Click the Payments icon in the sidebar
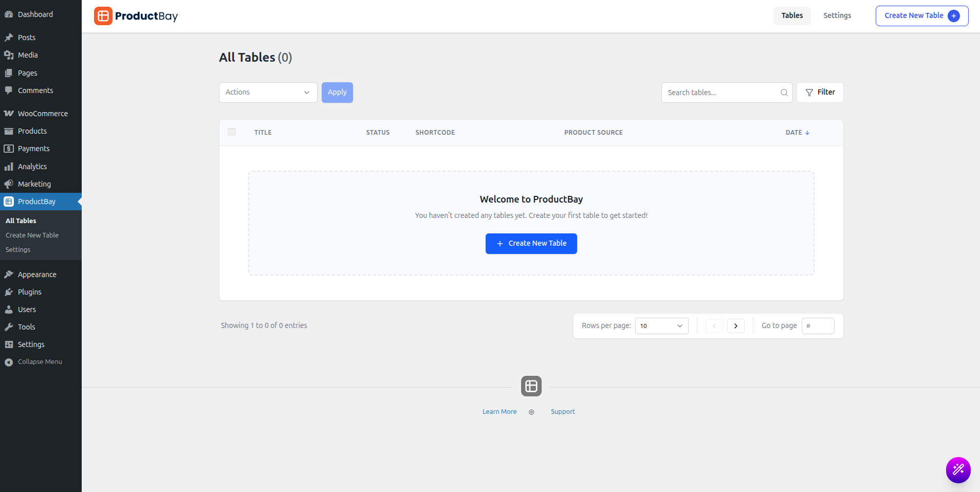Screen dimensions: 980x492 pyautogui.click(x=9, y=148)
